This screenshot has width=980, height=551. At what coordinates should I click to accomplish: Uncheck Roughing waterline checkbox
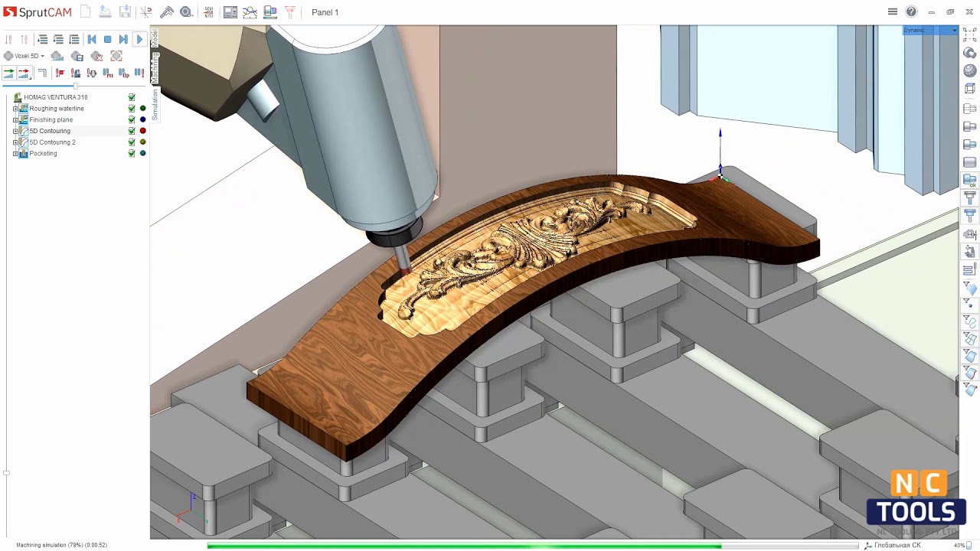(132, 109)
